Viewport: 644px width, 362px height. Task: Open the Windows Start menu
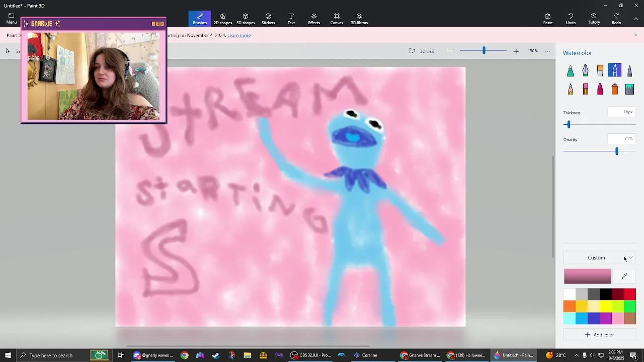tap(8, 355)
